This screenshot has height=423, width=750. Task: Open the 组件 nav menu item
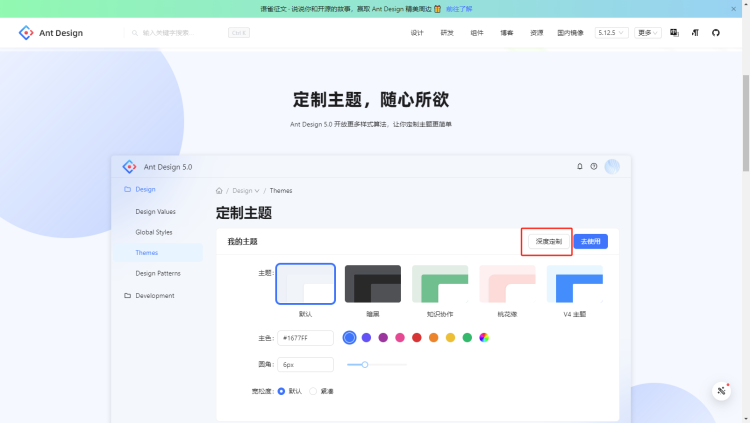[x=476, y=33]
